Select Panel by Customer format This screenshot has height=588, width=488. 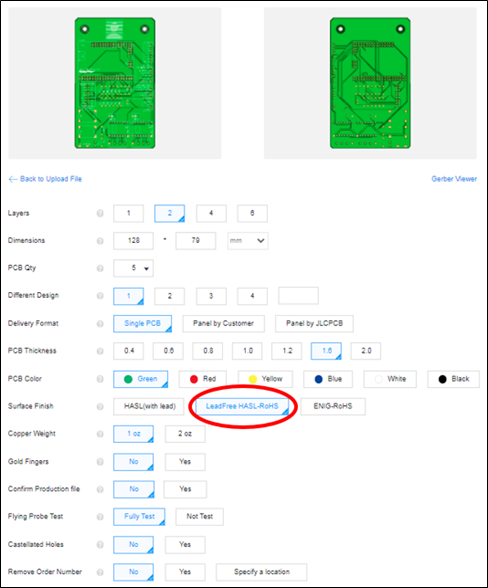point(224,324)
